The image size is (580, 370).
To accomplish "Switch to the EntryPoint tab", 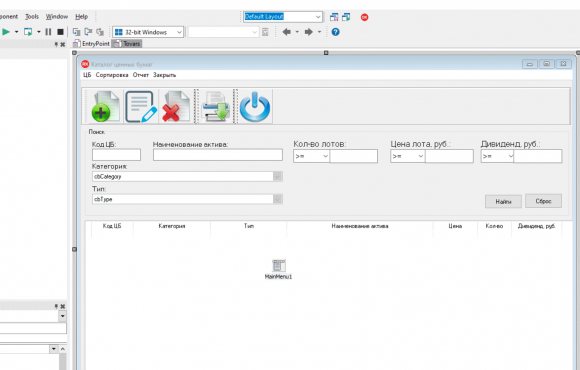I will [91, 44].
